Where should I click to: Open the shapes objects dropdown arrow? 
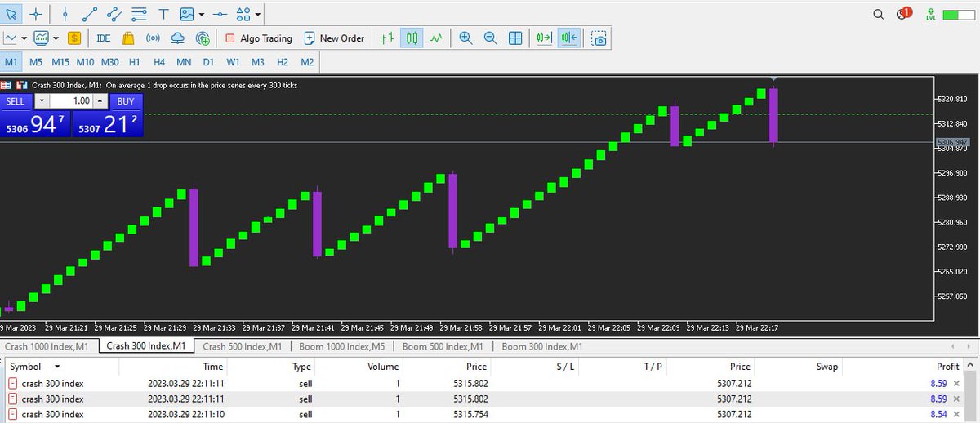(x=258, y=15)
